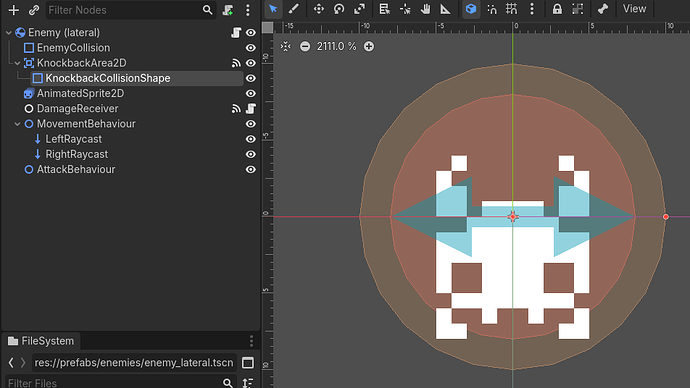Image resolution: width=690 pixels, height=388 pixels.
Task: Select the EnemyCollision node
Action: (73, 48)
